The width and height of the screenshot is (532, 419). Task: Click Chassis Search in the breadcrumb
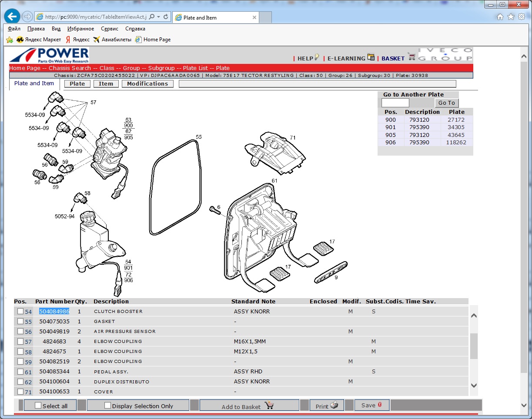pyautogui.click(x=70, y=68)
